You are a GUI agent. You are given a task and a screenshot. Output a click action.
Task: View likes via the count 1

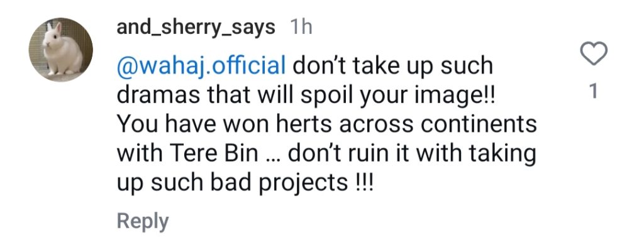593,92
